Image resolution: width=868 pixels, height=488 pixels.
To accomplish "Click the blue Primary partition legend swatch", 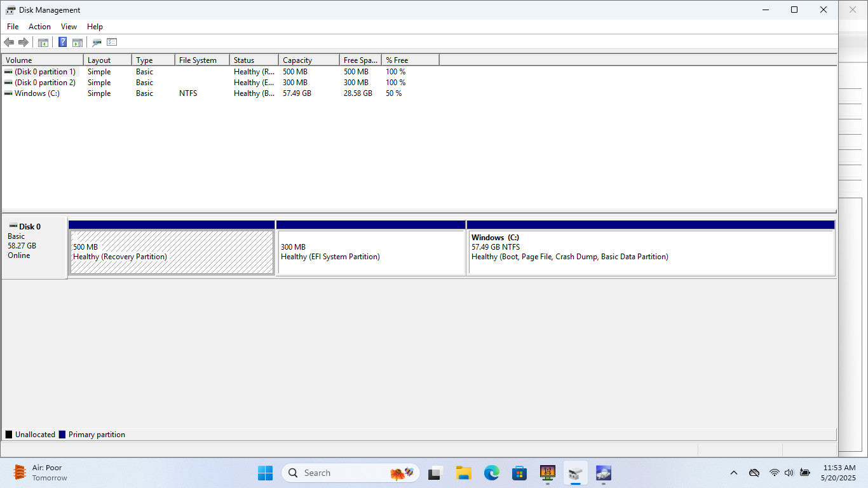I will pyautogui.click(x=62, y=435).
